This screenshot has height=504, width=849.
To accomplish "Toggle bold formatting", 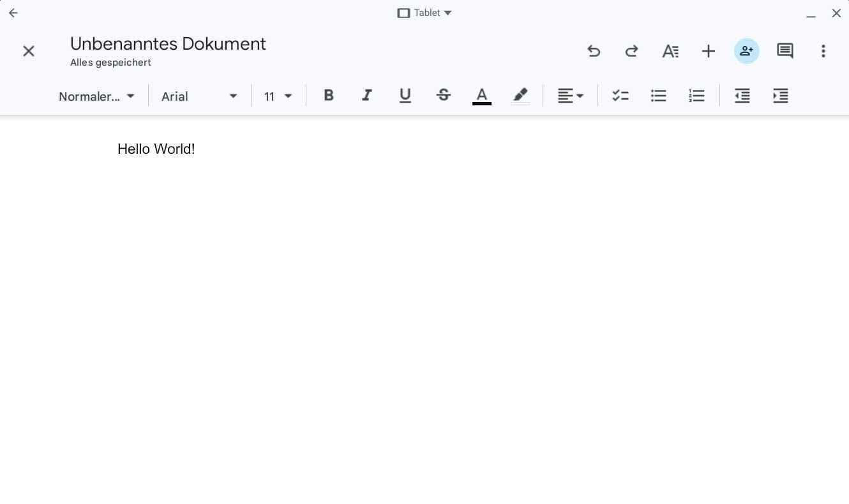I will [x=329, y=96].
